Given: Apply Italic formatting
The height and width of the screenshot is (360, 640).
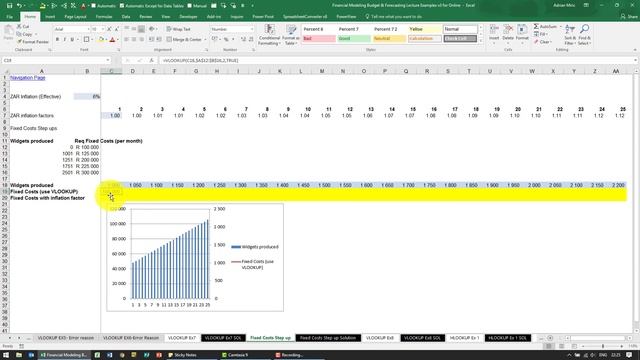Looking at the screenshot, I should pyautogui.click(x=64, y=40).
